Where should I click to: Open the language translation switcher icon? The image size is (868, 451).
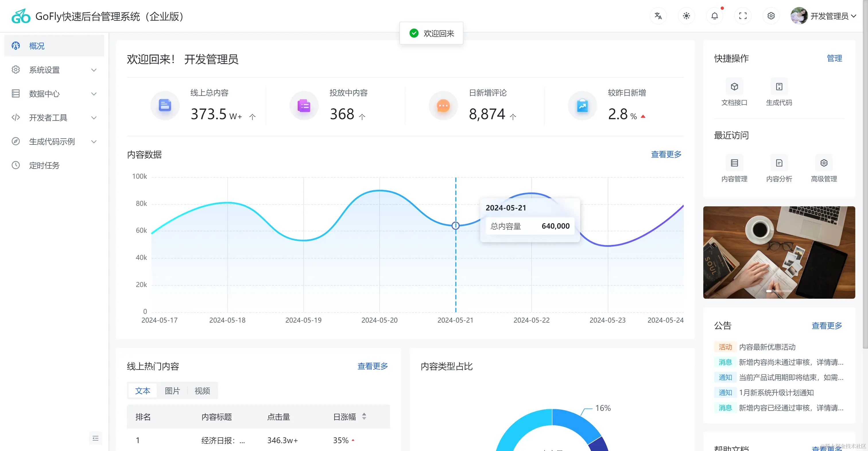(658, 16)
